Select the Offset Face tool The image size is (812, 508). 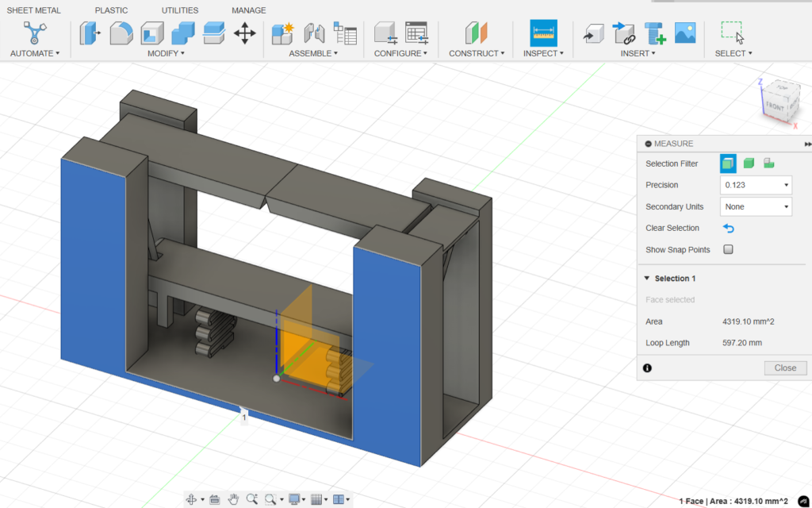click(x=214, y=33)
